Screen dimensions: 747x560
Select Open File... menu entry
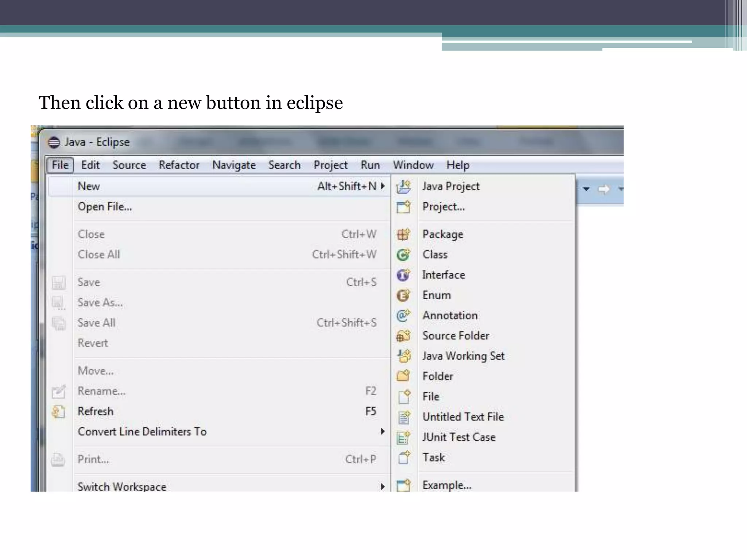pyautogui.click(x=105, y=207)
